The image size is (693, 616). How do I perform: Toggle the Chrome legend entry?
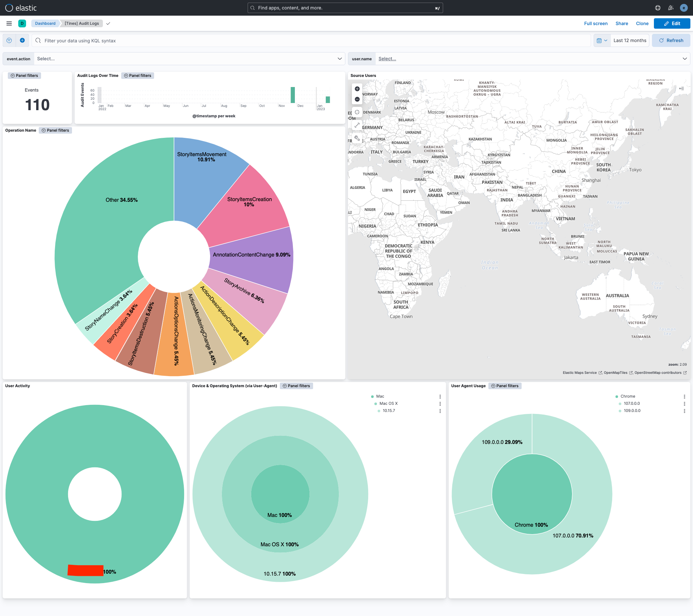pos(628,396)
